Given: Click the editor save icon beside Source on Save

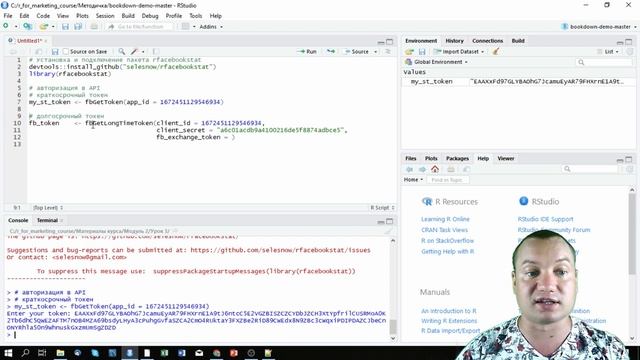Looking at the screenshot, I should pyautogui.click(x=55, y=51).
